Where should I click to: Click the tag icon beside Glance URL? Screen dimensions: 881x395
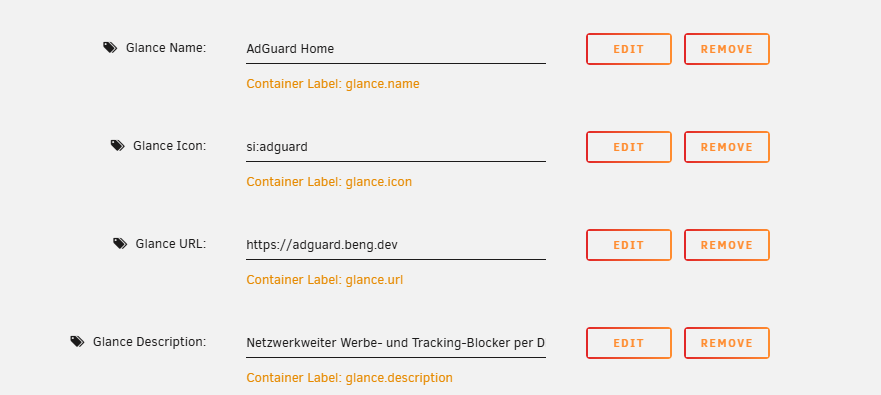coord(120,243)
